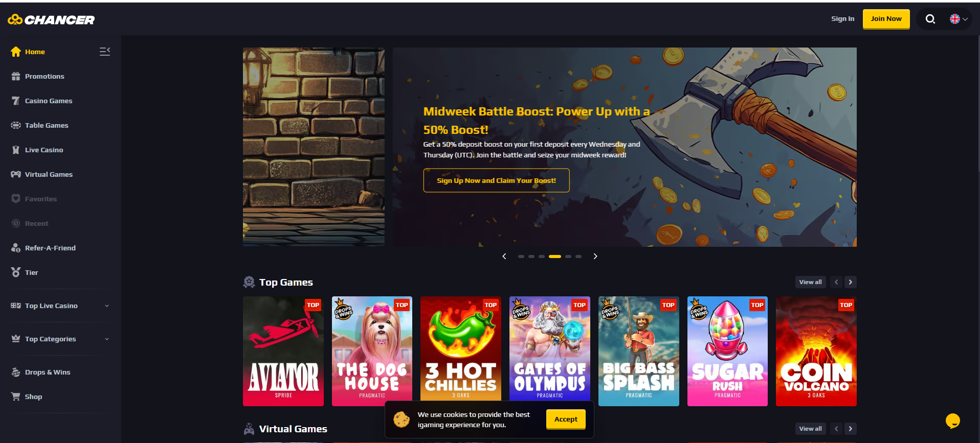Select the first carousel dot
The width and height of the screenshot is (980, 443).
[521, 257]
